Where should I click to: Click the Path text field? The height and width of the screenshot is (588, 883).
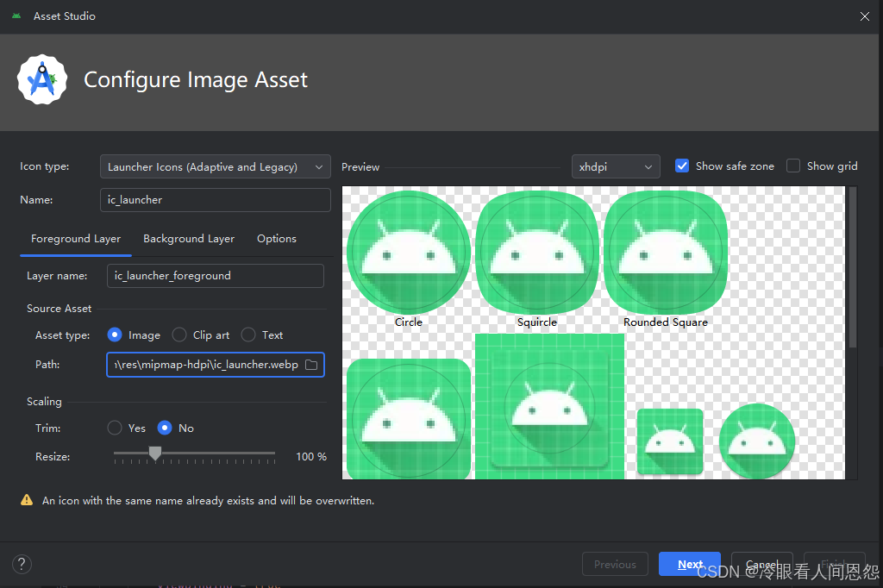[215, 365]
